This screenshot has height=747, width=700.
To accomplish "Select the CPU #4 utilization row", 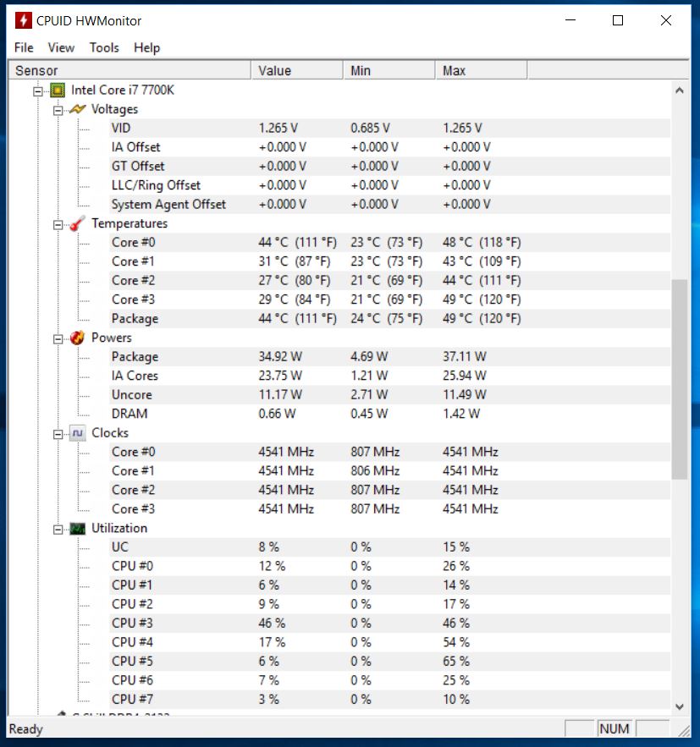I will click(x=389, y=643).
